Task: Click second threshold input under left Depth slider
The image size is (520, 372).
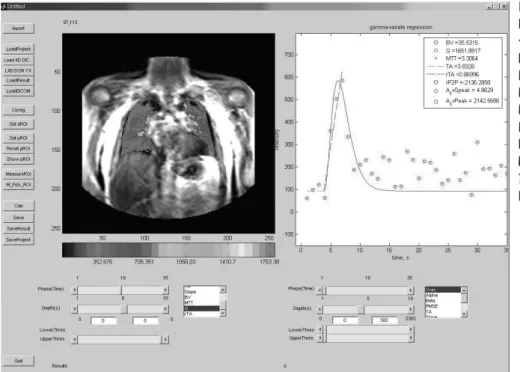Action: (145, 321)
